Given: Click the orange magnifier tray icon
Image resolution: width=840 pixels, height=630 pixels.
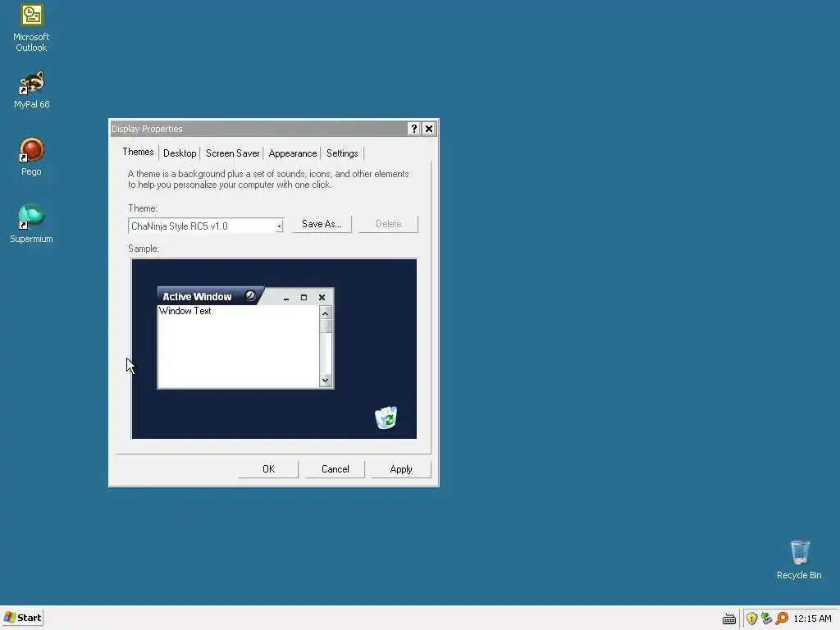Looking at the screenshot, I should coord(782,619).
